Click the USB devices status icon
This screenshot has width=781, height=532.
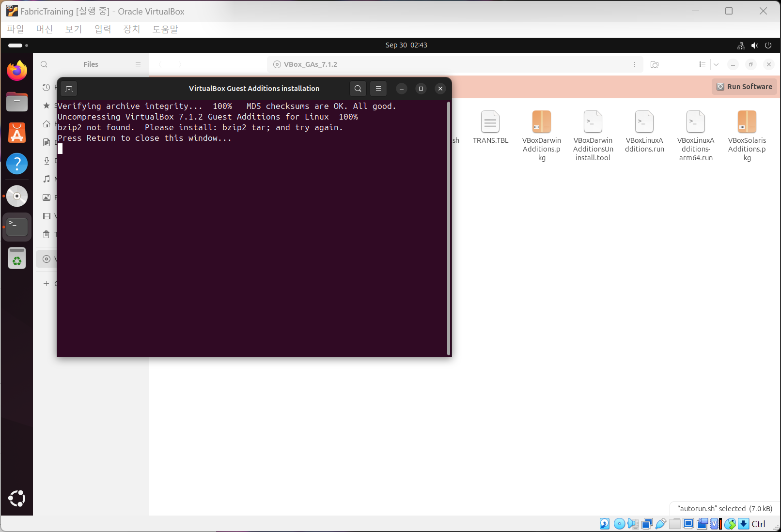click(x=660, y=524)
